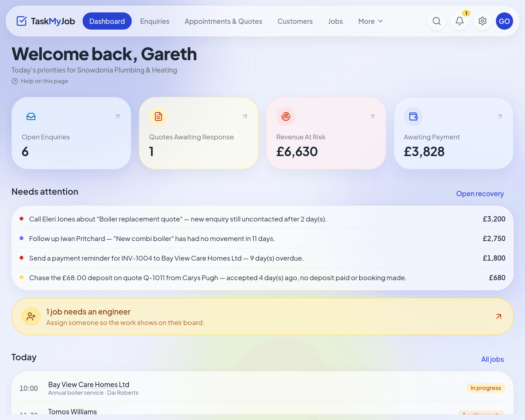Screen dimensions: 525x420
Task: Click the £3,200 amount
Action: pos(494,219)
